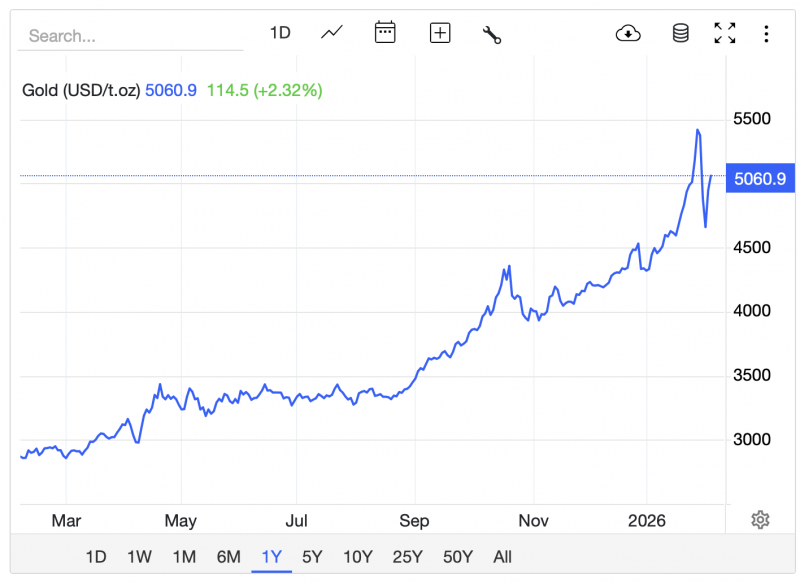Click the cloud download icon
The image size is (800, 583).
point(627,33)
